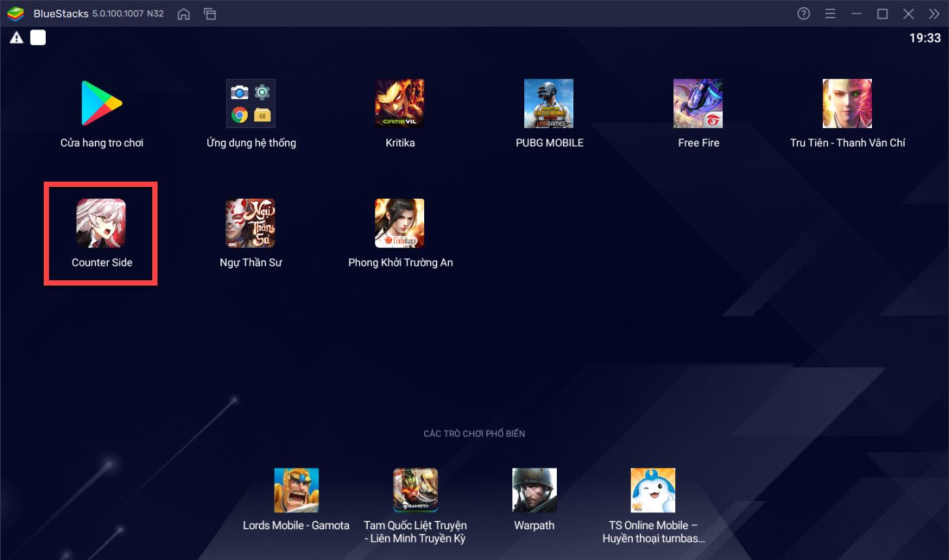
Task: Minimize the BlueStacks window
Action: tap(856, 14)
